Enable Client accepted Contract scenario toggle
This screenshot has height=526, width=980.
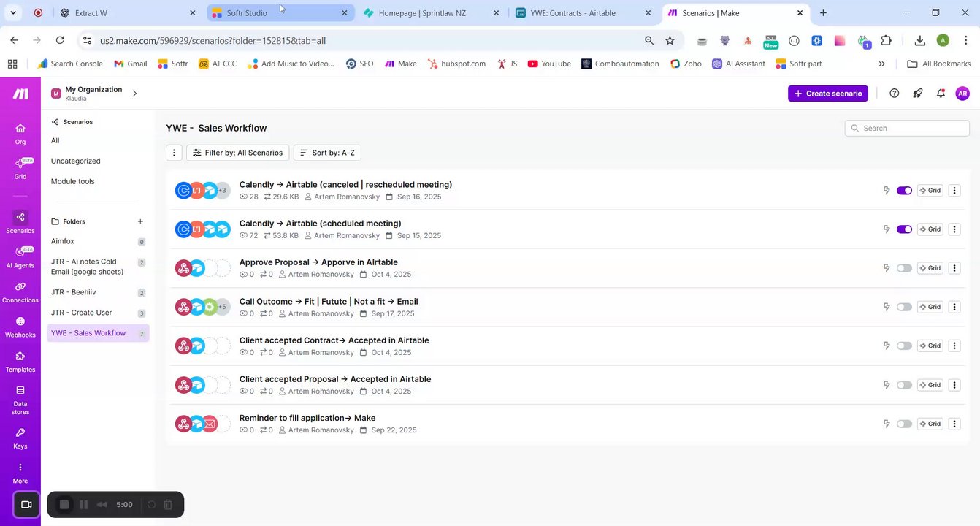pos(904,346)
